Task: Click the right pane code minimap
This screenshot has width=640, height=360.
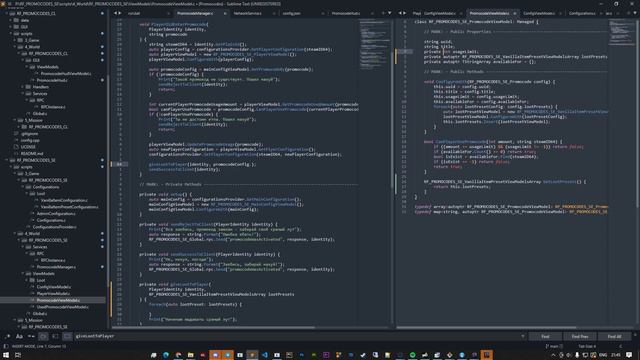Action: click(622, 32)
